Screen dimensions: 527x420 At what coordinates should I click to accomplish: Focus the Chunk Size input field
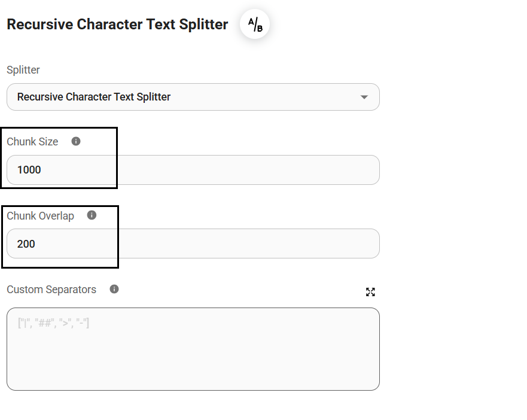pyautogui.click(x=239, y=170)
